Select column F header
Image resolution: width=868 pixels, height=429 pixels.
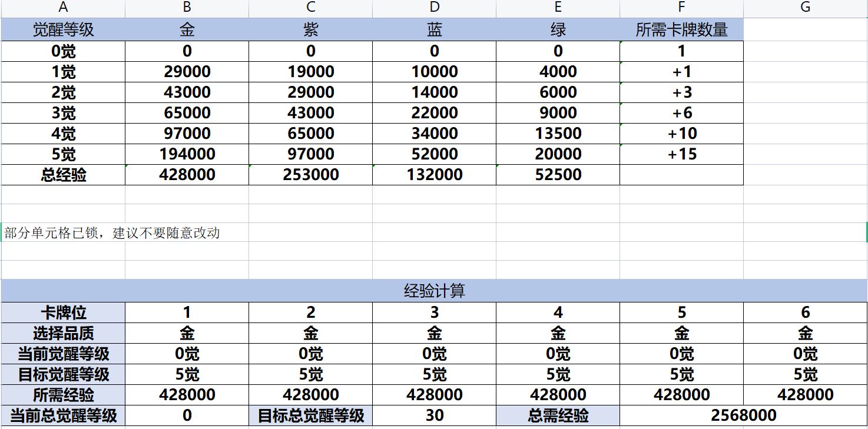pyautogui.click(x=681, y=8)
